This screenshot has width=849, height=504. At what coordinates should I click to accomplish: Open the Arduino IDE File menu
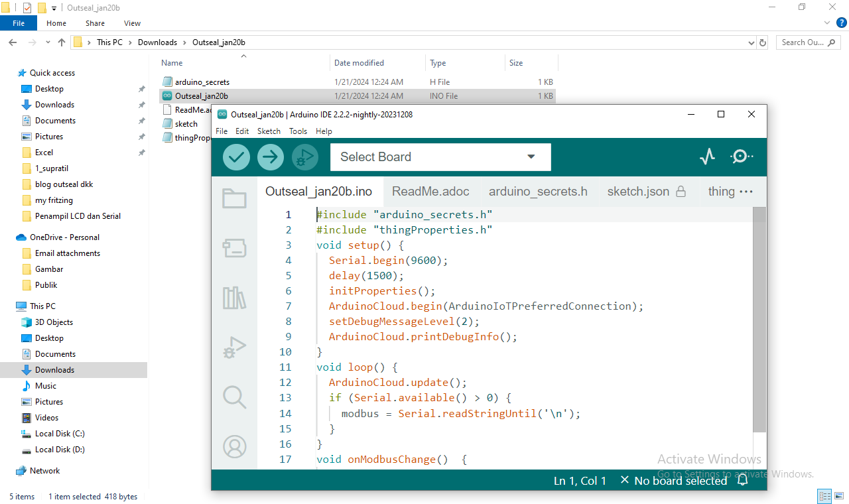[222, 131]
